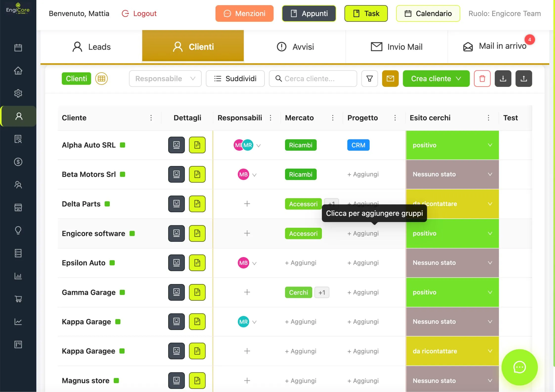Click the download arrow icon button
The height and width of the screenshot is (392, 555).
click(x=503, y=79)
